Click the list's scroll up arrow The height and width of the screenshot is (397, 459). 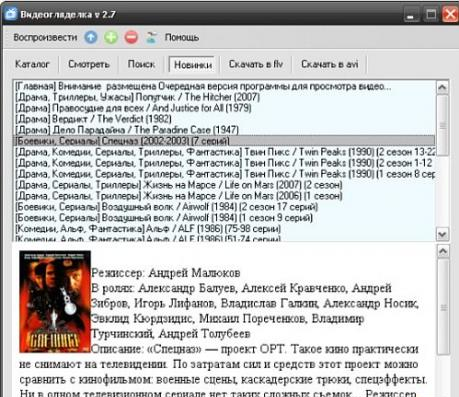442,87
